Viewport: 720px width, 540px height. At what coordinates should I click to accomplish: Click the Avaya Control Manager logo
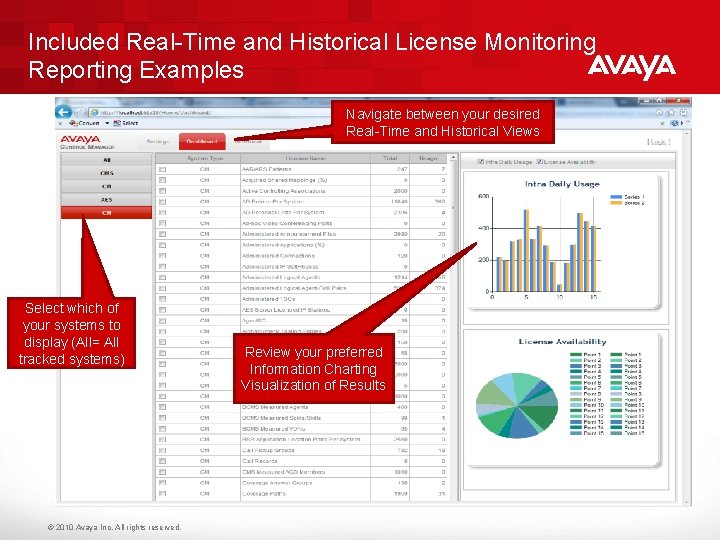coord(86,142)
